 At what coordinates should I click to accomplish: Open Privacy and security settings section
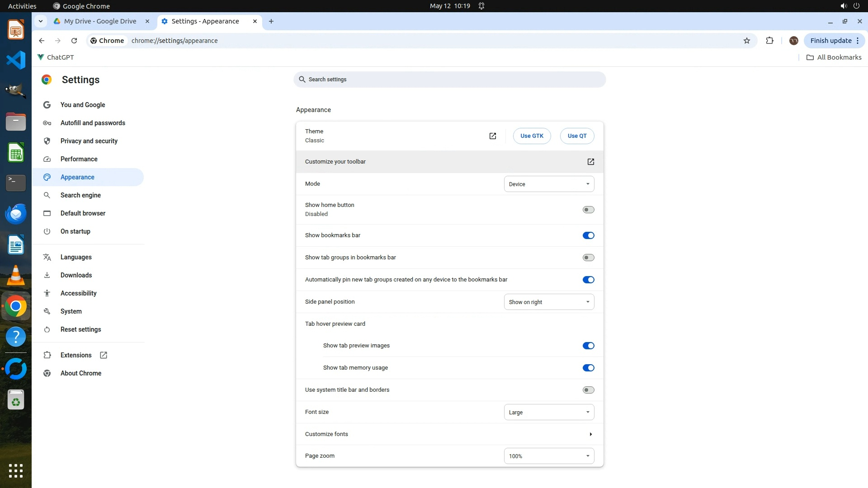89,141
